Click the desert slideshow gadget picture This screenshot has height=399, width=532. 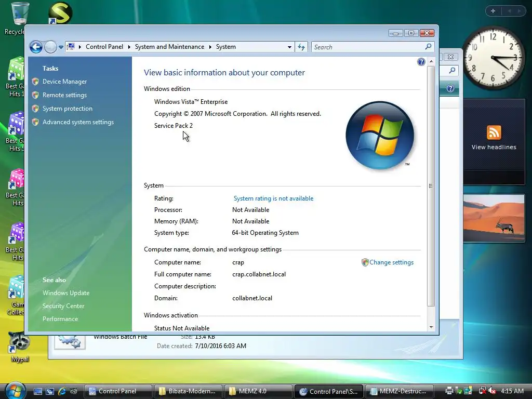tap(494, 218)
